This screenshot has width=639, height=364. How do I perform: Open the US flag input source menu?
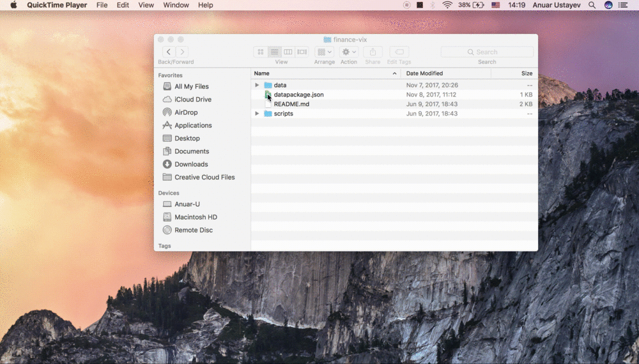click(x=496, y=5)
